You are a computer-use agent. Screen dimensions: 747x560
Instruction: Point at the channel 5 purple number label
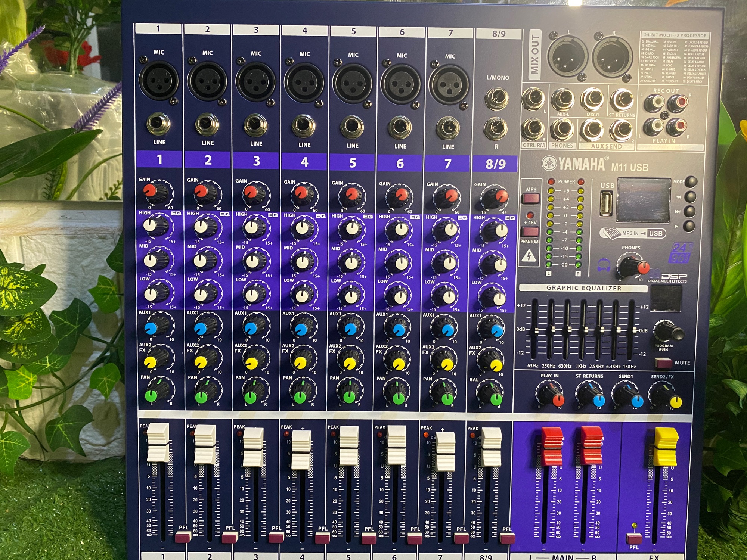(x=352, y=163)
